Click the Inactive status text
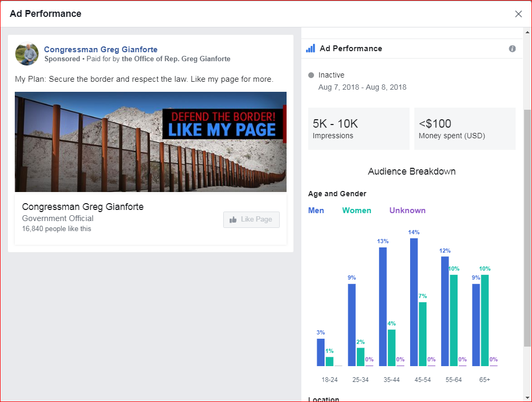 click(331, 75)
